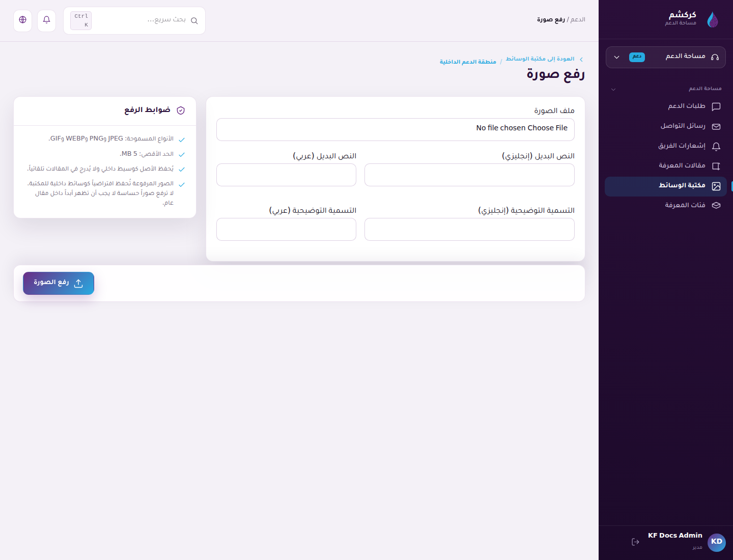Click the search magnifier icon

click(x=194, y=21)
